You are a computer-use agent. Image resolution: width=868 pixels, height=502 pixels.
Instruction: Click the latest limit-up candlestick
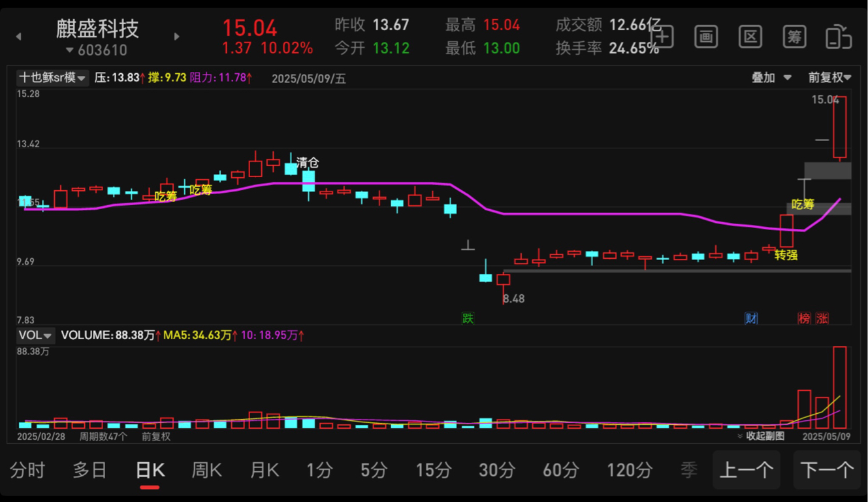(x=840, y=127)
